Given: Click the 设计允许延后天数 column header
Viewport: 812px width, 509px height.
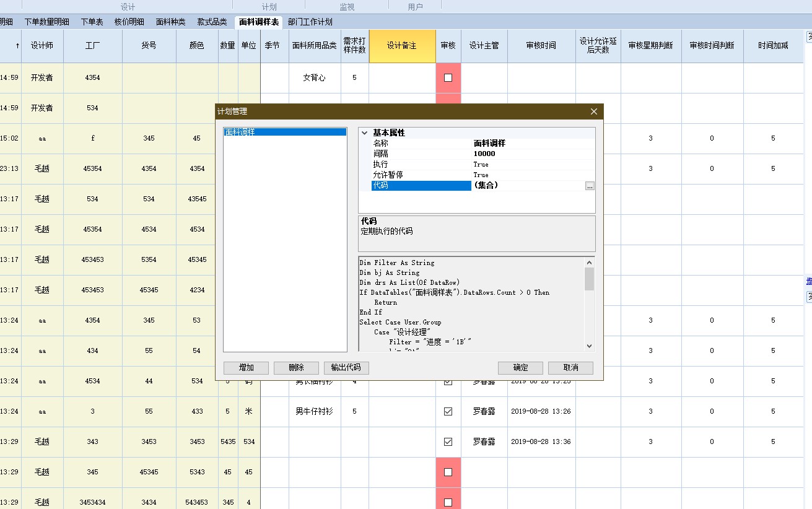Looking at the screenshot, I should coord(598,46).
